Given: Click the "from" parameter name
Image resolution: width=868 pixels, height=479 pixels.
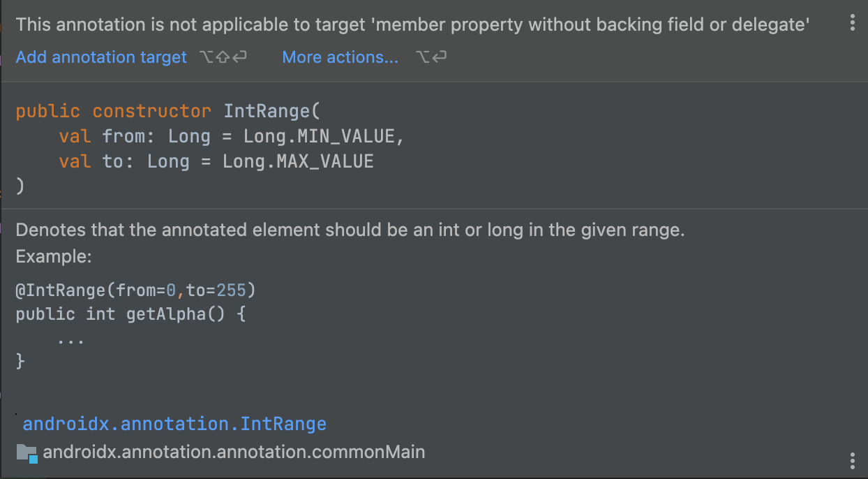Looking at the screenshot, I should [x=119, y=136].
